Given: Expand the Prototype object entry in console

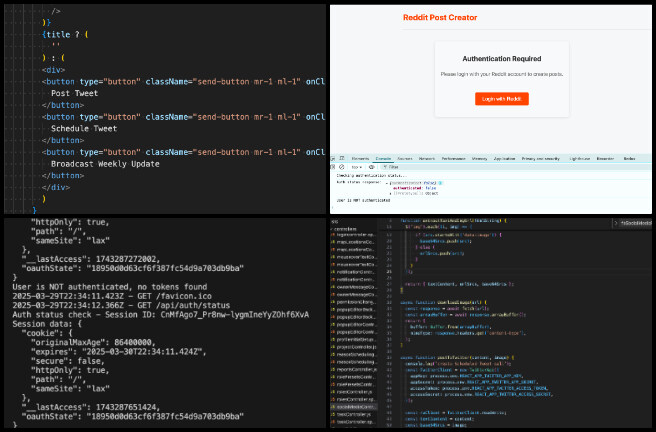Looking at the screenshot, I should click(x=391, y=194).
